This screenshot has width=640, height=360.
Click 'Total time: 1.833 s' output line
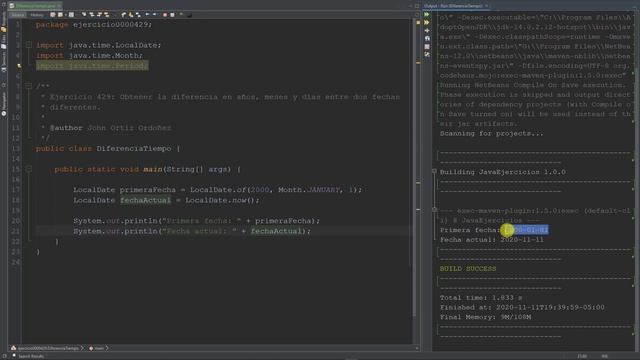pyautogui.click(x=481, y=298)
